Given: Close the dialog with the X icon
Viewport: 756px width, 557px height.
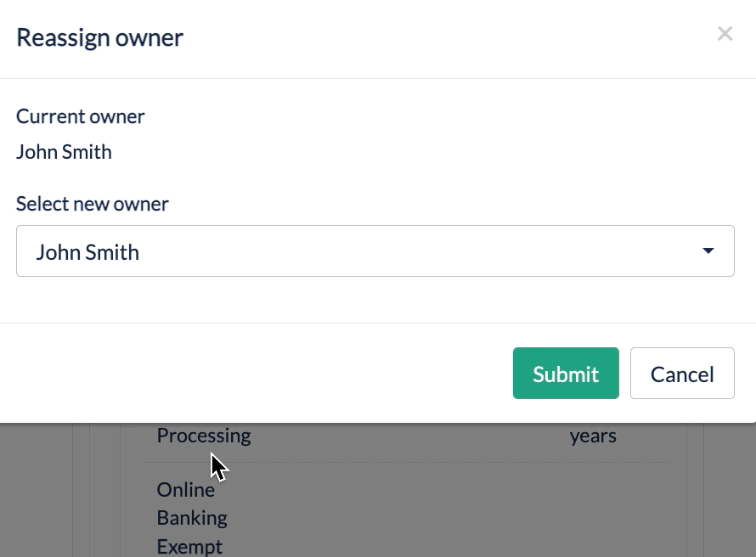Looking at the screenshot, I should 725,34.
